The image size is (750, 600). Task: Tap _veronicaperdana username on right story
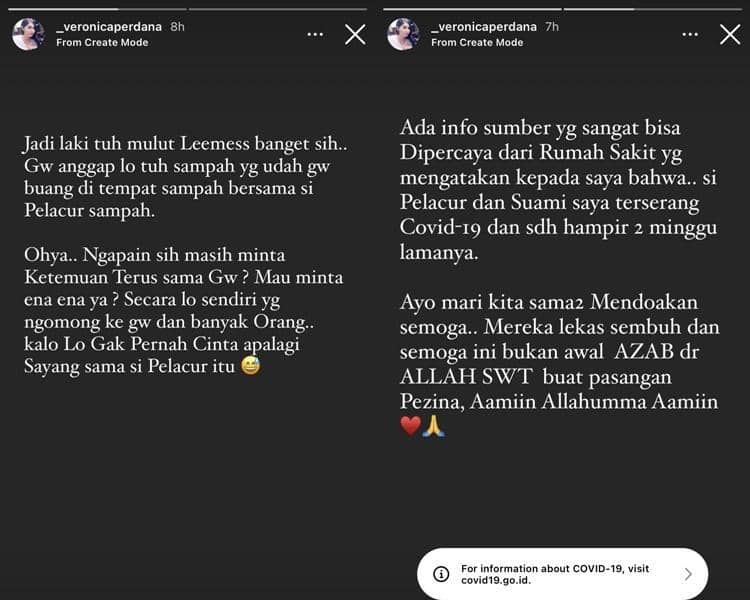[484, 27]
